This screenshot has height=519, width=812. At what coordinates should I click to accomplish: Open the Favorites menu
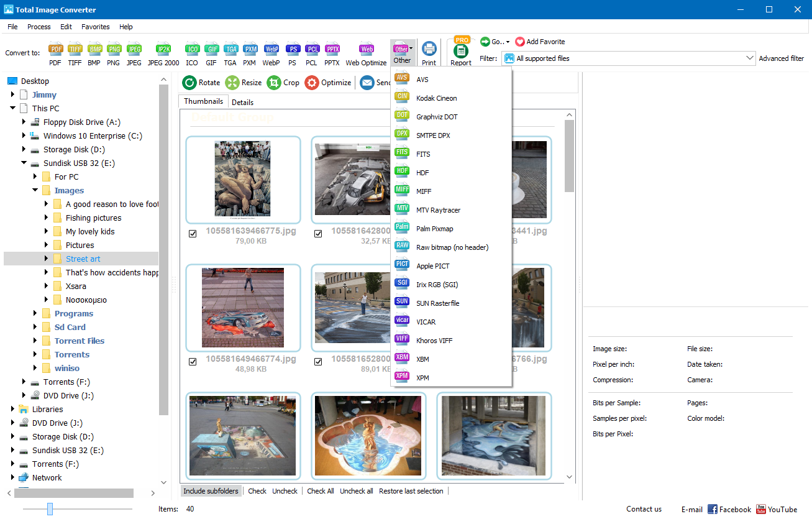(x=96, y=27)
